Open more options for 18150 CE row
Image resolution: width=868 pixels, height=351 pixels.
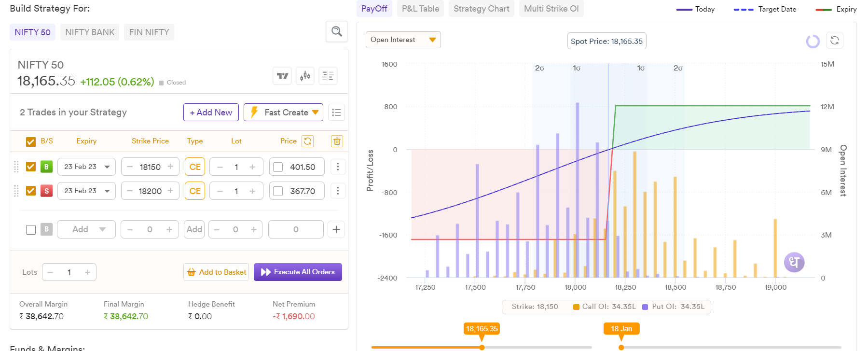[x=338, y=167]
